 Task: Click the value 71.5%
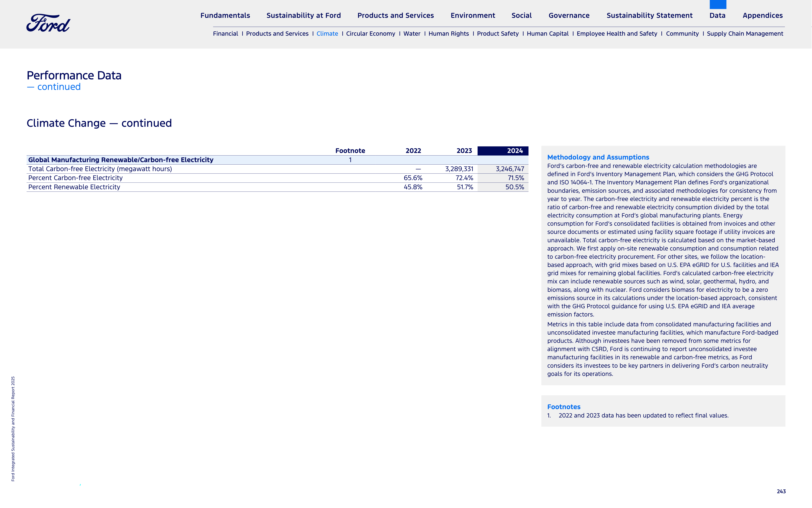coord(516,178)
